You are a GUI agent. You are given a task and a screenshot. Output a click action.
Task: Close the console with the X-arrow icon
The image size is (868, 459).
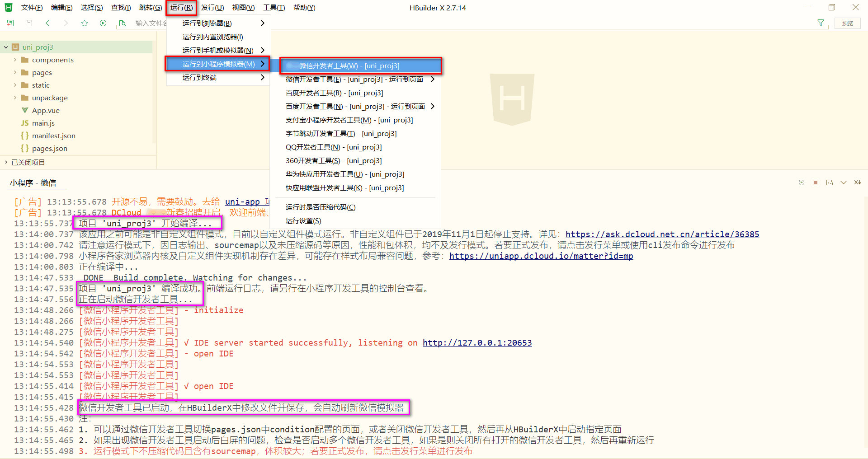pyautogui.click(x=858, y=183)
